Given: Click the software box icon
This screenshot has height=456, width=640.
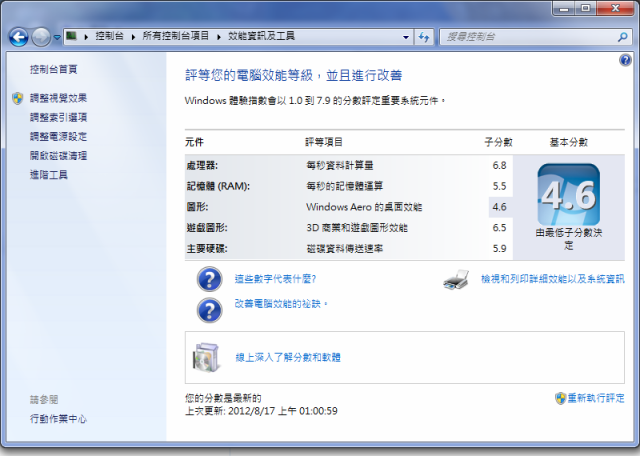Looking at the screenshot, I should [x=207, y=357].
